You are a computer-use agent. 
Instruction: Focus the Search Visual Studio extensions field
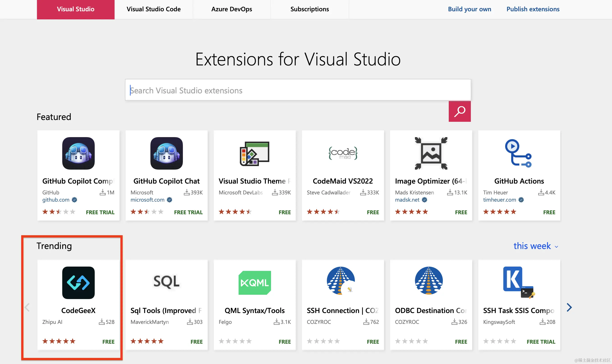pyautogui.click(x=298, y=90)
